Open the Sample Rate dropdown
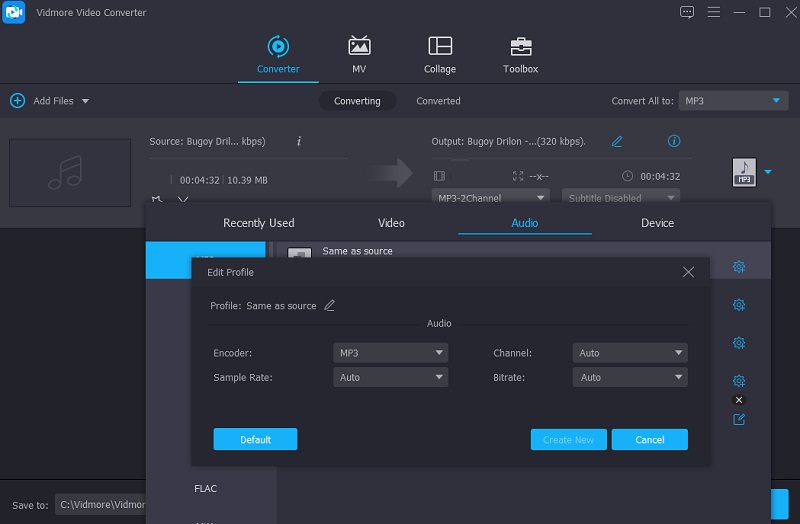Viewport: 800px width, 524px height. click(390, 378)
